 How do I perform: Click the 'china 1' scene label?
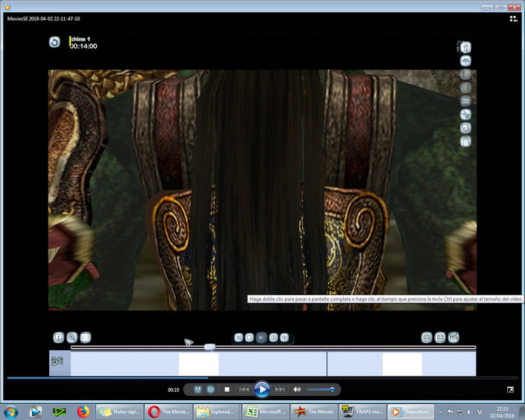point(80,39)
